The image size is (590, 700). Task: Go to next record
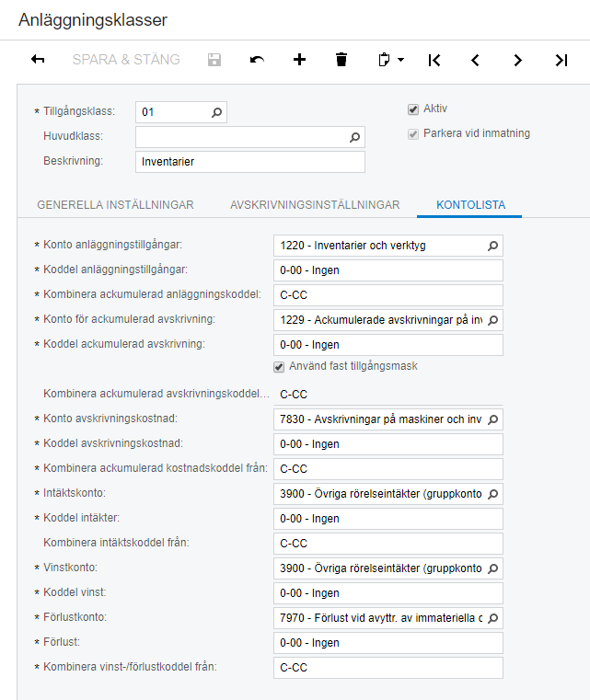pyautogui.click(x=518, y=60)
